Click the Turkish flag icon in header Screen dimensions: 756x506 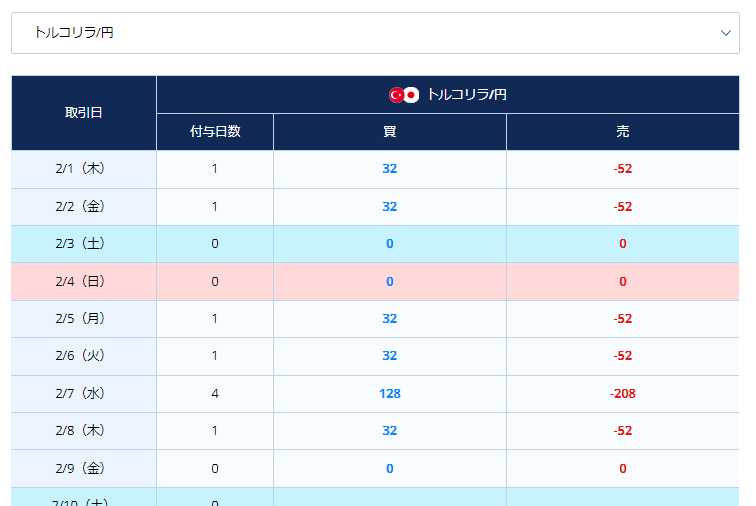pos(396,95)
